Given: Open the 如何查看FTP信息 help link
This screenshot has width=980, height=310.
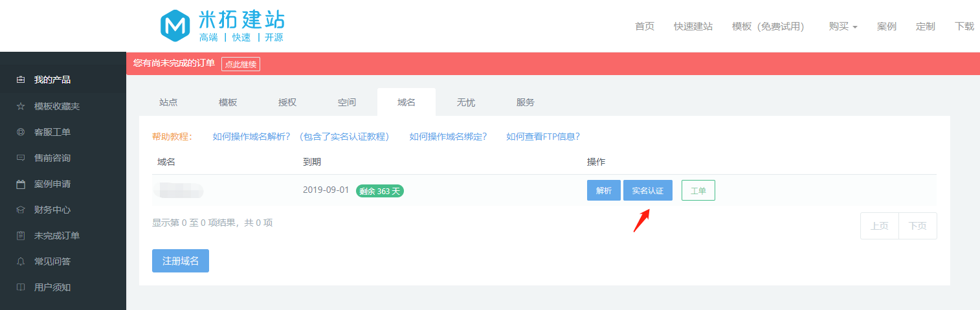Looking at the screenshot, I should click(x=543, y=137).
